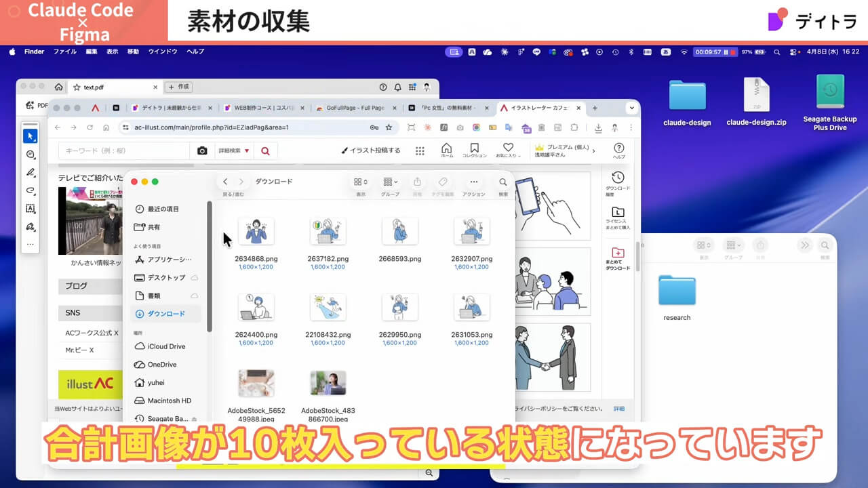Click まとめてダウンロード icon in right sidebar
The image size is (868, 488).
click(618, 259)
